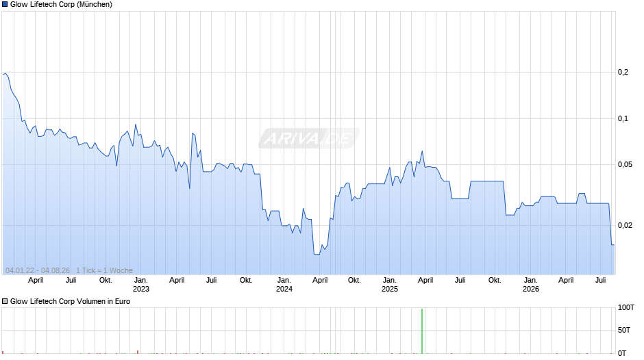
Task: Click the 'Jan. 2024' axis label
Action: pos(284,285)
